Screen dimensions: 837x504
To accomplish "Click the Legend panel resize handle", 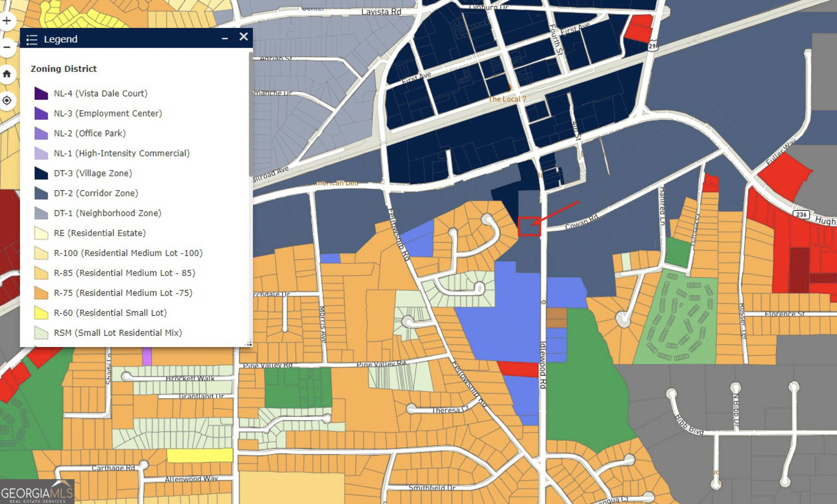I will tap(248, 343).
